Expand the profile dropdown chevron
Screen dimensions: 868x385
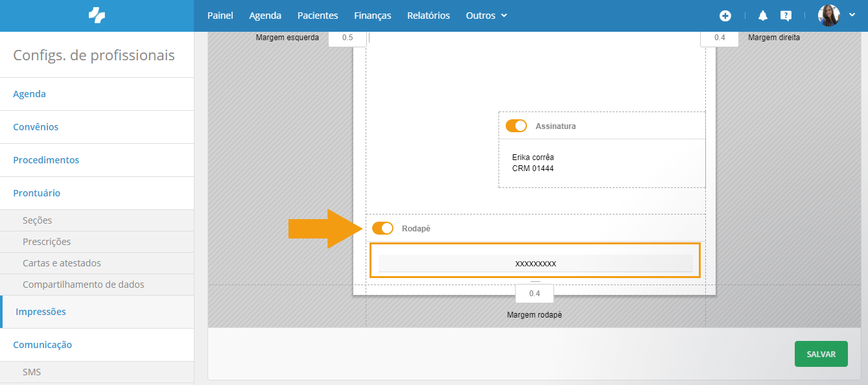click(852, 16)
